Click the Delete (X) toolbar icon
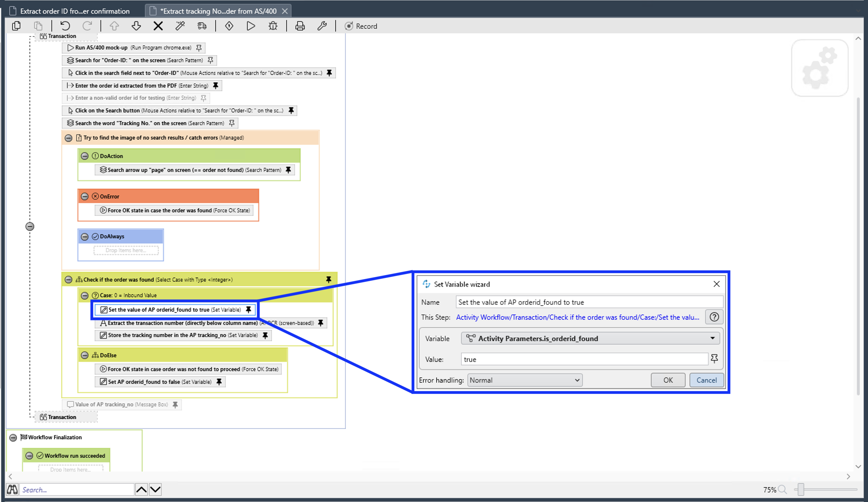Image resolution: width=868 pixels, height=502 pixels. tap(158, 26)
